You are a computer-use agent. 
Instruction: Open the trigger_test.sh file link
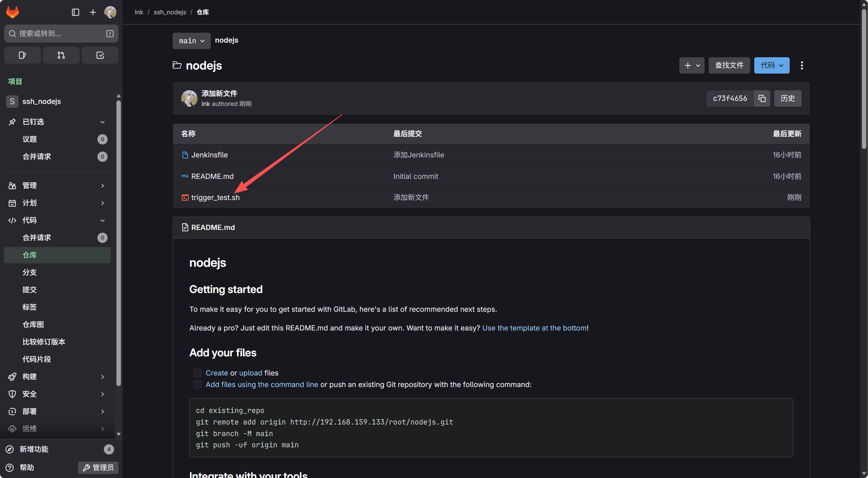coord(215,198)
